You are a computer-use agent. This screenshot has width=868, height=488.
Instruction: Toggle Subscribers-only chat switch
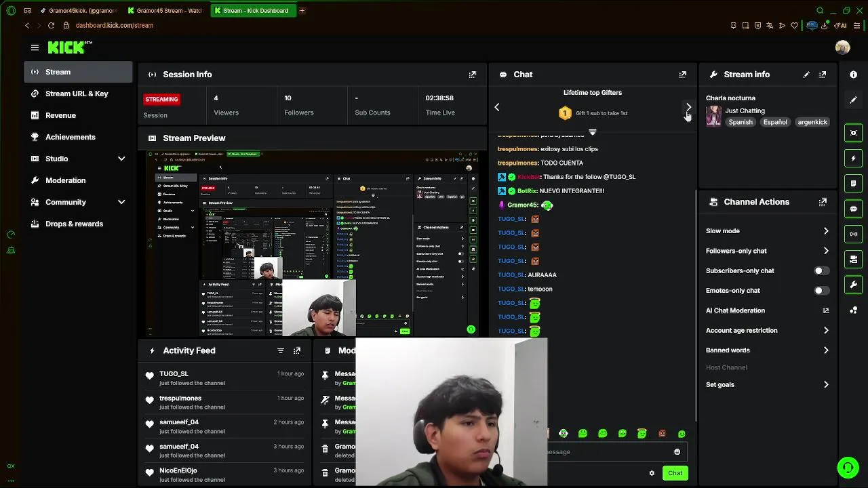[821, 271]
